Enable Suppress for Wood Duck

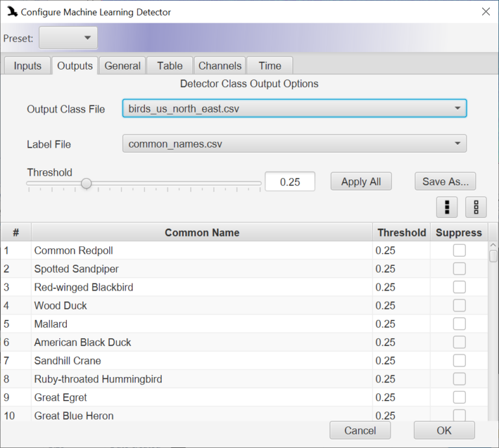(x=459, y=306)
